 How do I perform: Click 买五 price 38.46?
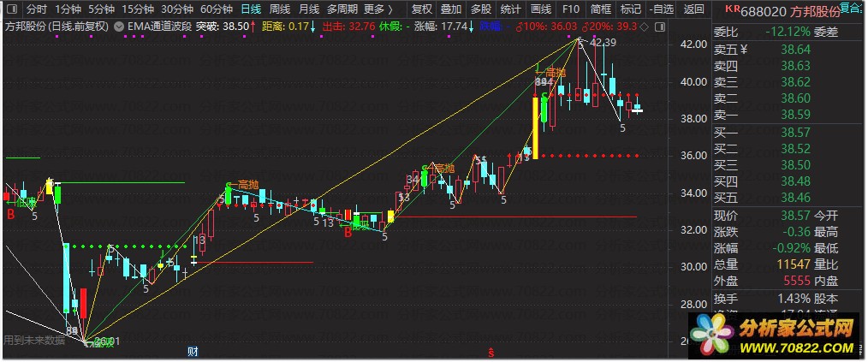pyautogui.click(x=795, y=198)
